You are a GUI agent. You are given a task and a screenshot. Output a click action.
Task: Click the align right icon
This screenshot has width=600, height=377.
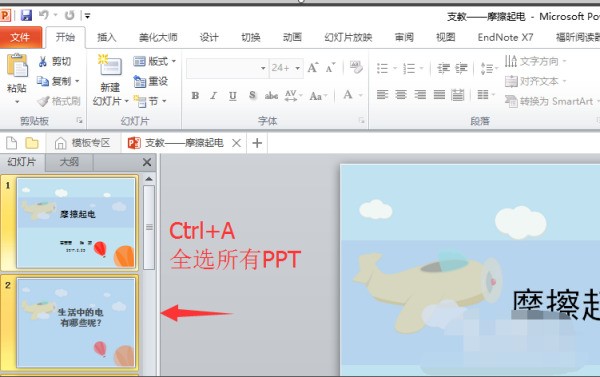(420, 94)
